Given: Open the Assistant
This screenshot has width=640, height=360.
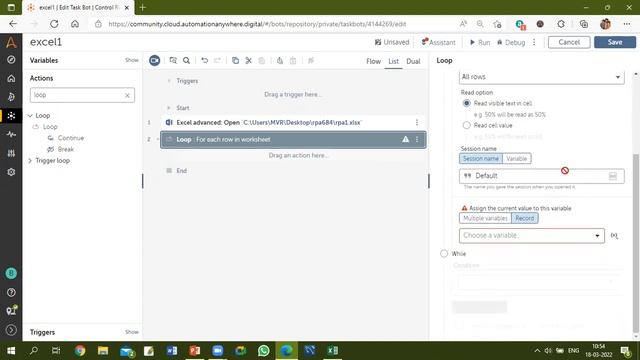Looking at the screenshot, I should (x=438, y=42).
